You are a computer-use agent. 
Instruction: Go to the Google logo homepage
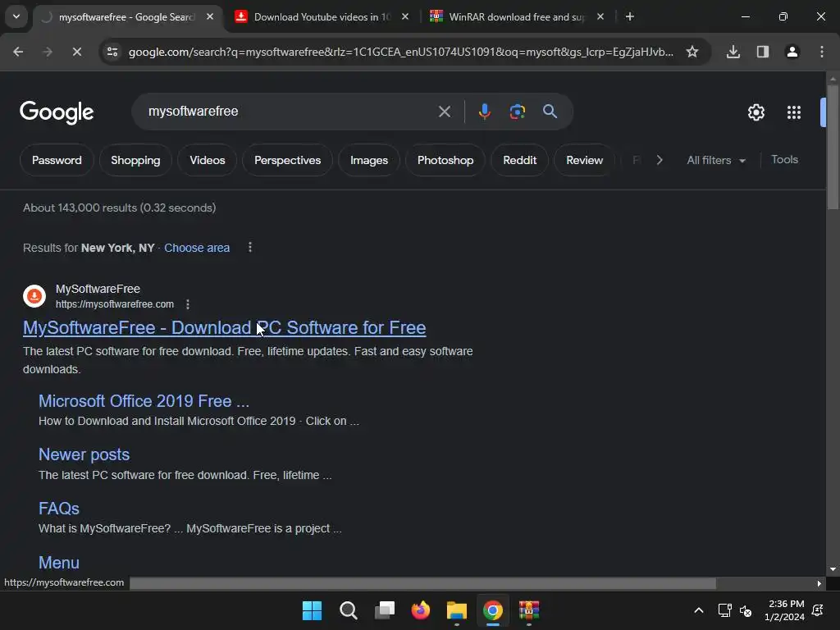[x=57, y=112]
